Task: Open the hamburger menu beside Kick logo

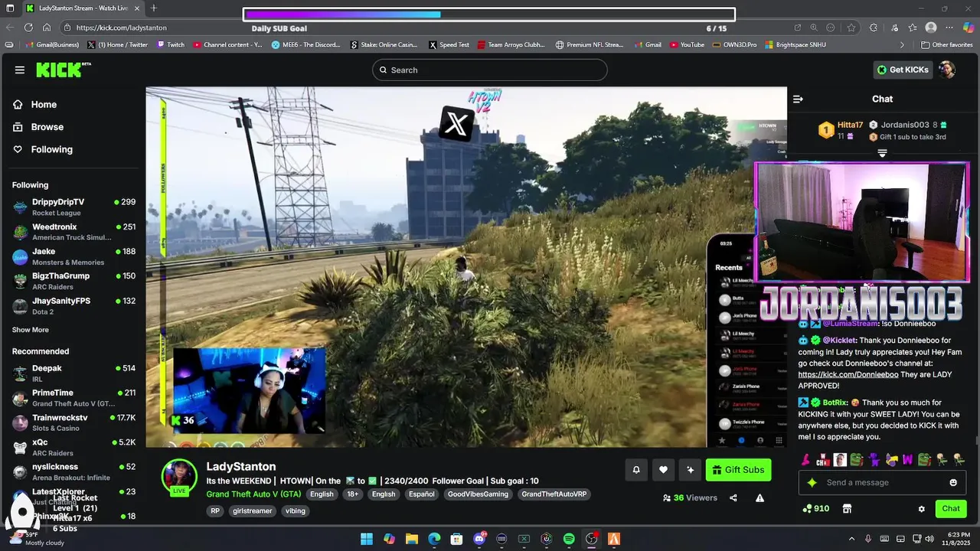Action: click(x=20, y=70)
